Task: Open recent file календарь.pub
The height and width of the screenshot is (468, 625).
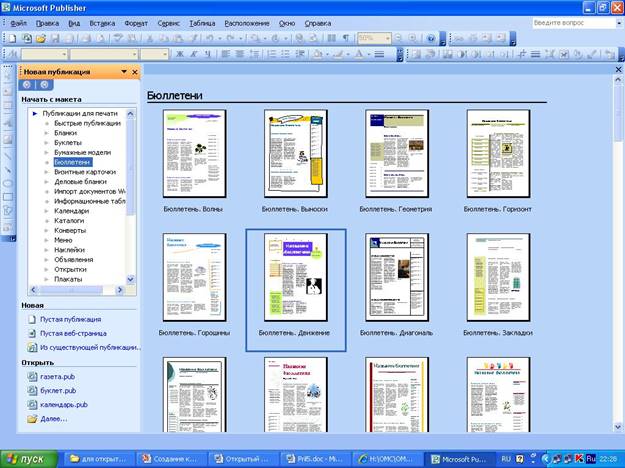Action: click(x=64, y=405)
